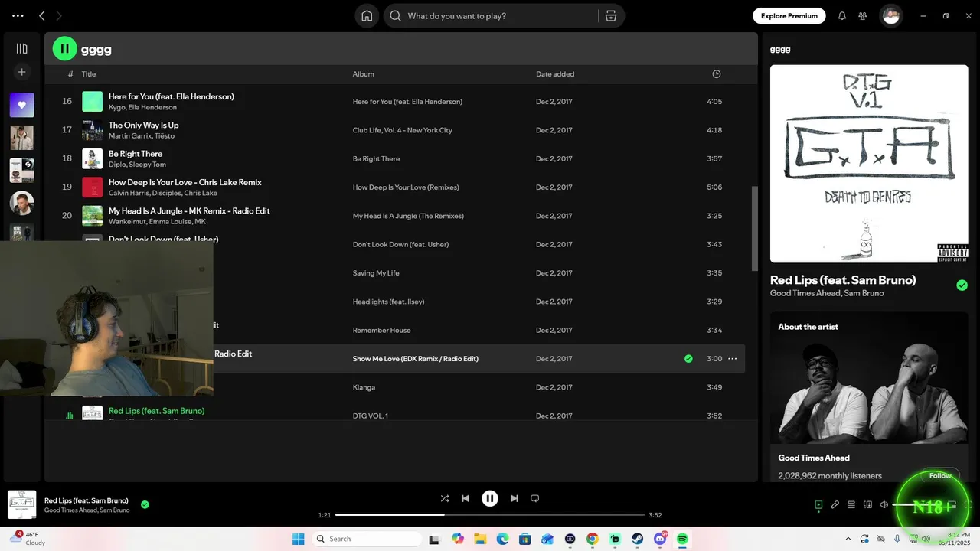Pause the gggg playlist from header button
Image resolution: width=980 pixels, height=551 pixels.
click(x=64, y=49)
